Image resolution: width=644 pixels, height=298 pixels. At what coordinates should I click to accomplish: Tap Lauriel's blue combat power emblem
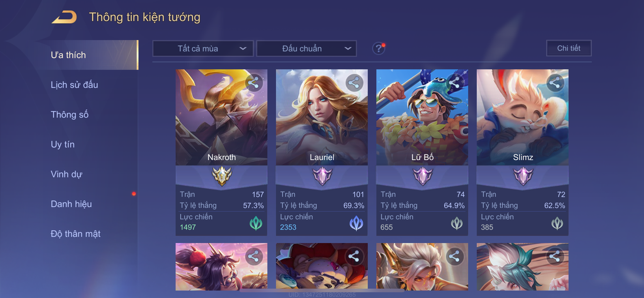tap(356, 223)
